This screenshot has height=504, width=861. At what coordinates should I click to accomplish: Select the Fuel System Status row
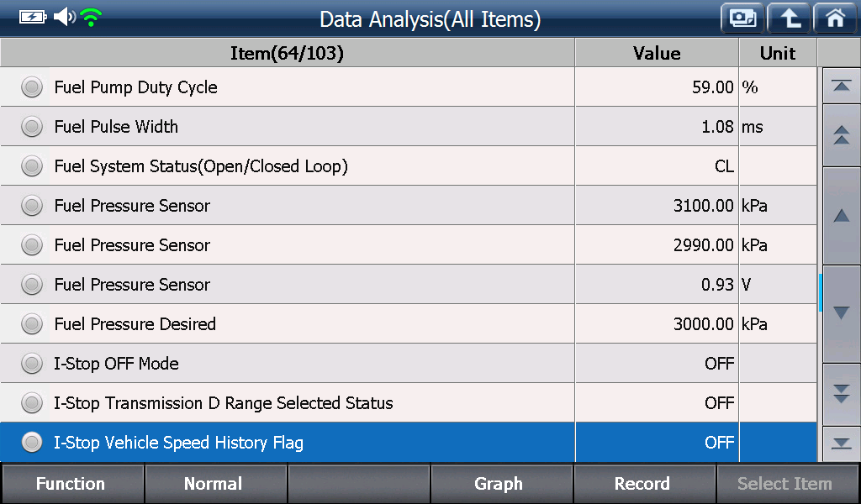coord(408,166)
